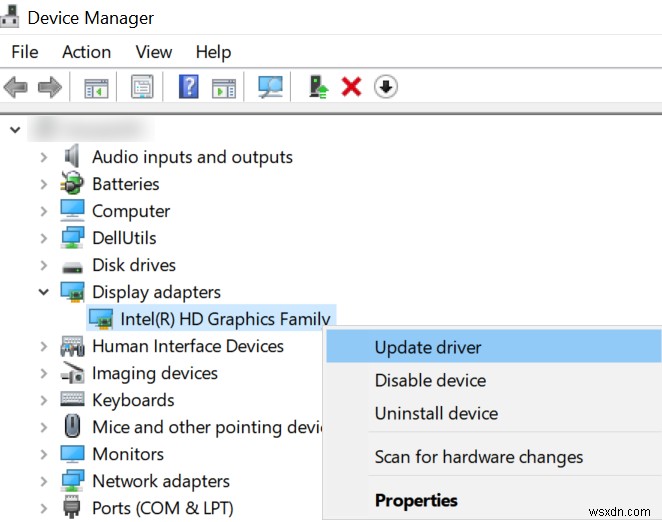Viewport: 662px width, 522px height.
Task: Select the Batteries label
Action: tap(125, 184)
